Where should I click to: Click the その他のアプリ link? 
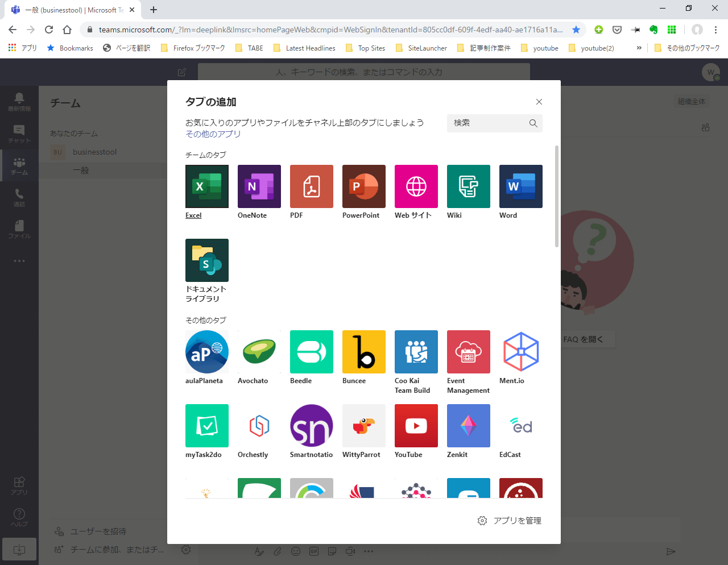tap(213, 134)
